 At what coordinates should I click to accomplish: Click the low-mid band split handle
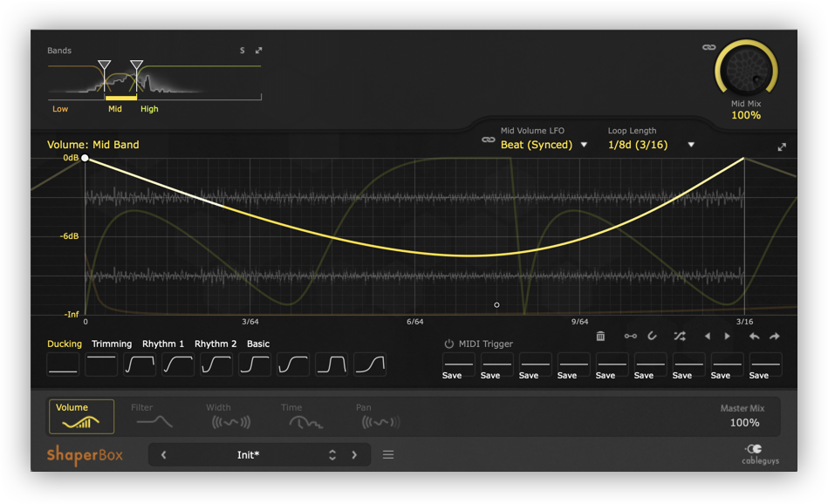point(105,65)
